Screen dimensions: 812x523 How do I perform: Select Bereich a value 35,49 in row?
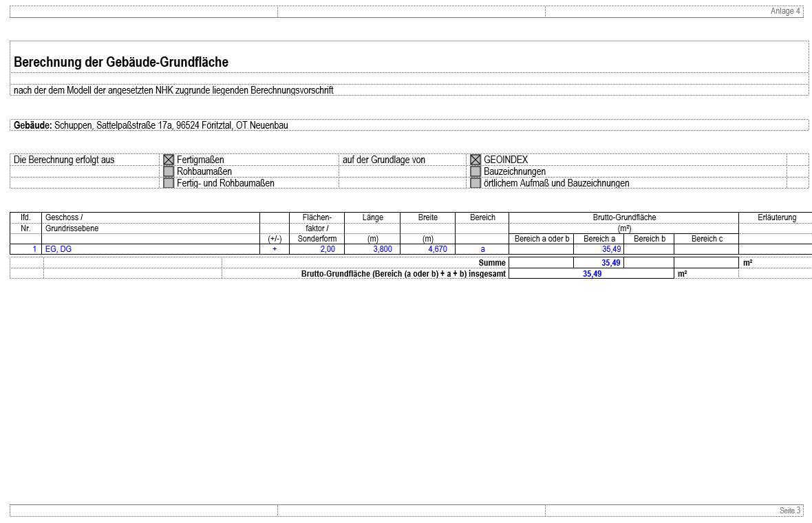click(599, 249)
